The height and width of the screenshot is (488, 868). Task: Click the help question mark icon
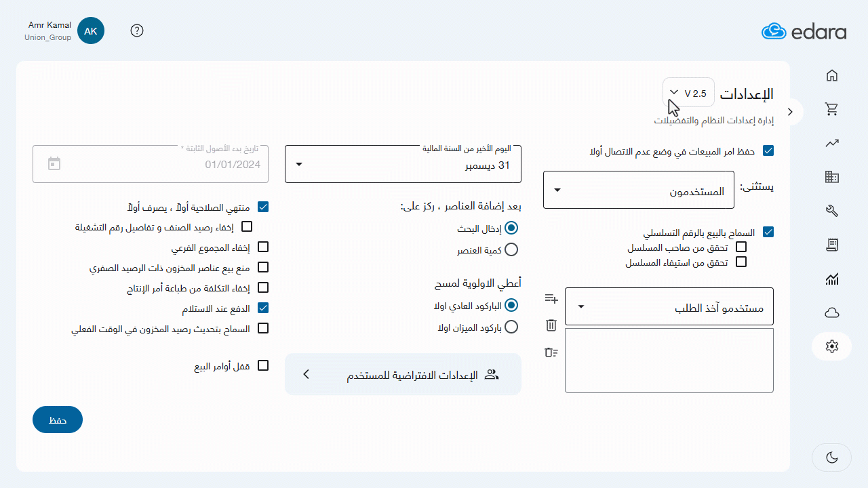(137, 30)
